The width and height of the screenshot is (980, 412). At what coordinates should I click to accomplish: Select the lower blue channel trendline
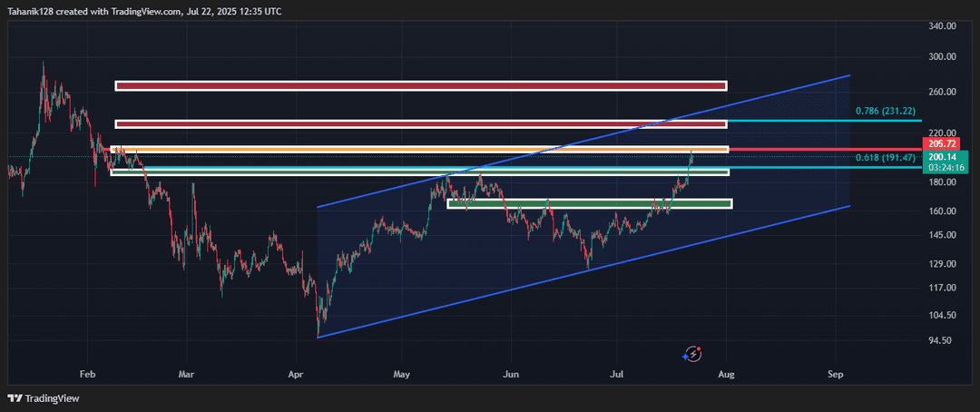(x=583, y=271)
